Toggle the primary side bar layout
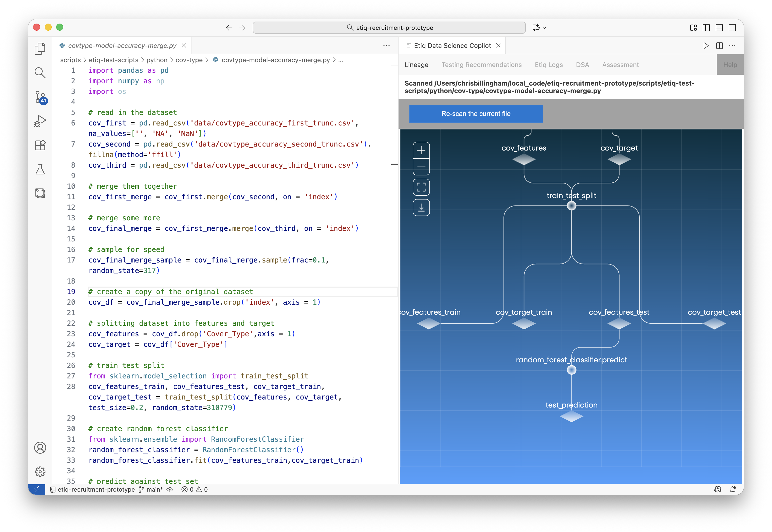The image size is (772, 532). pyautogui.click(x=706, y=28)
